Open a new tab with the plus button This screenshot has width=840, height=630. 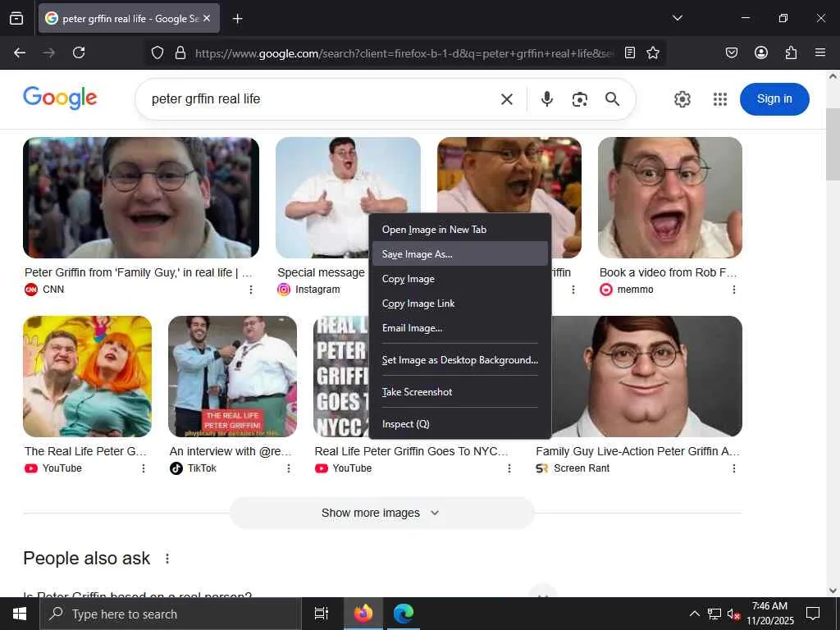tap(237, 19)
